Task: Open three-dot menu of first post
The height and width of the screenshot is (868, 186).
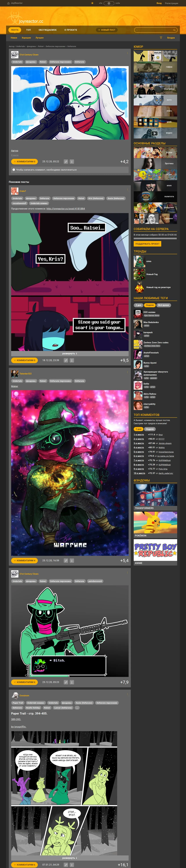Action: 127,53
